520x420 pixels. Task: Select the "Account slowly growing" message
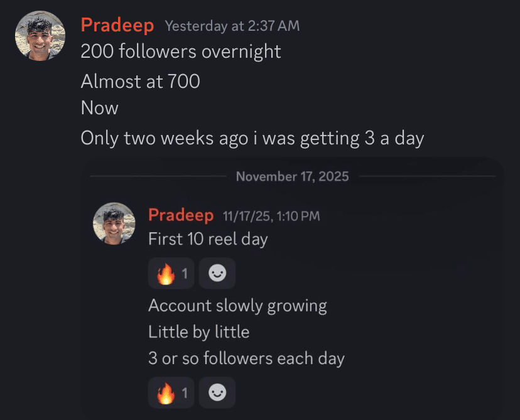237,306
